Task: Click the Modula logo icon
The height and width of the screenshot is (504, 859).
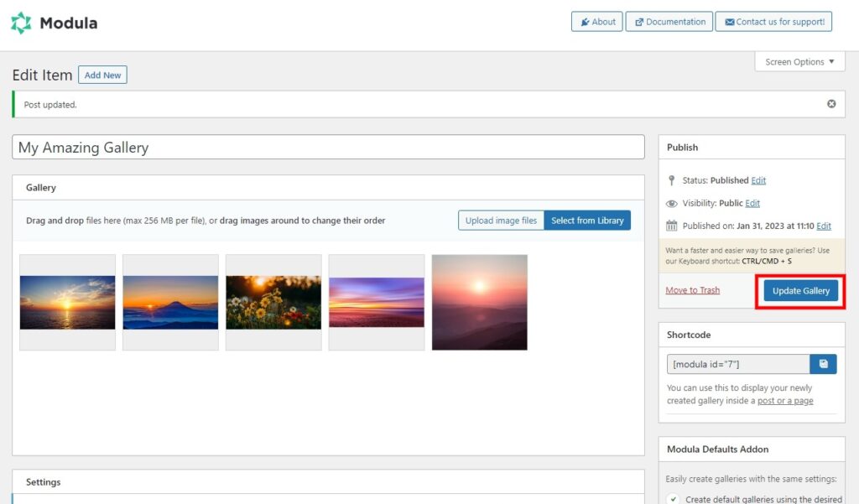Action: (21, 23)
